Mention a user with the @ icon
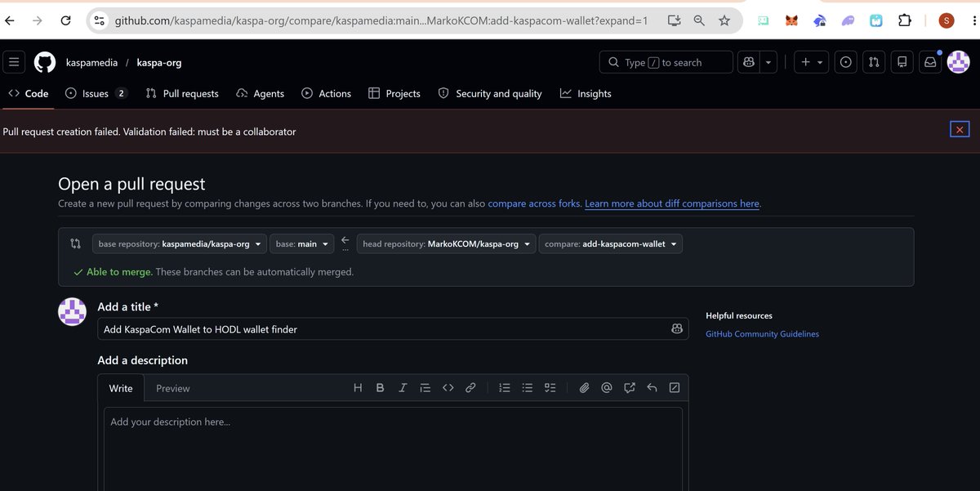 pyautogui.click(x=607, y=388)
